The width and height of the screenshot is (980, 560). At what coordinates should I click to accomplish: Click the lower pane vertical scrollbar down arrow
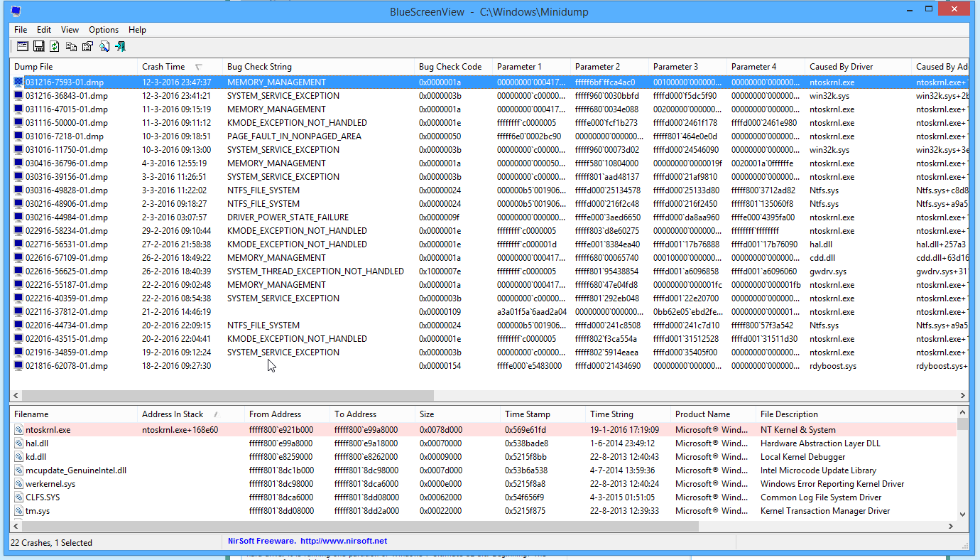click(x=962, y=515)
